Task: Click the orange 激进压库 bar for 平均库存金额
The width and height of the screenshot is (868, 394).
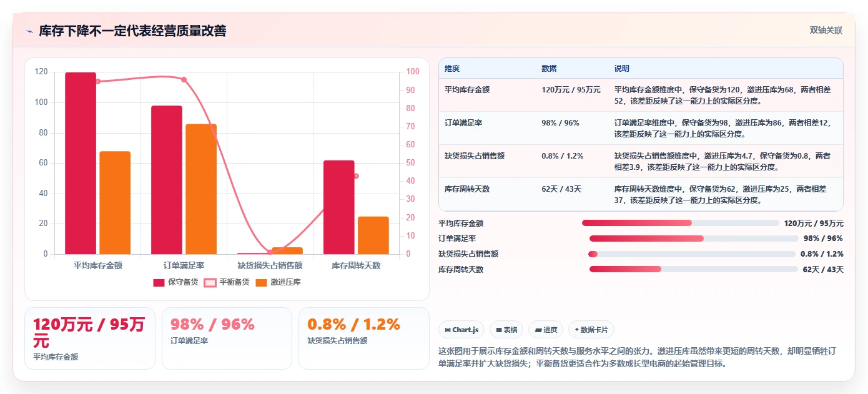Action: click(115, 202)
